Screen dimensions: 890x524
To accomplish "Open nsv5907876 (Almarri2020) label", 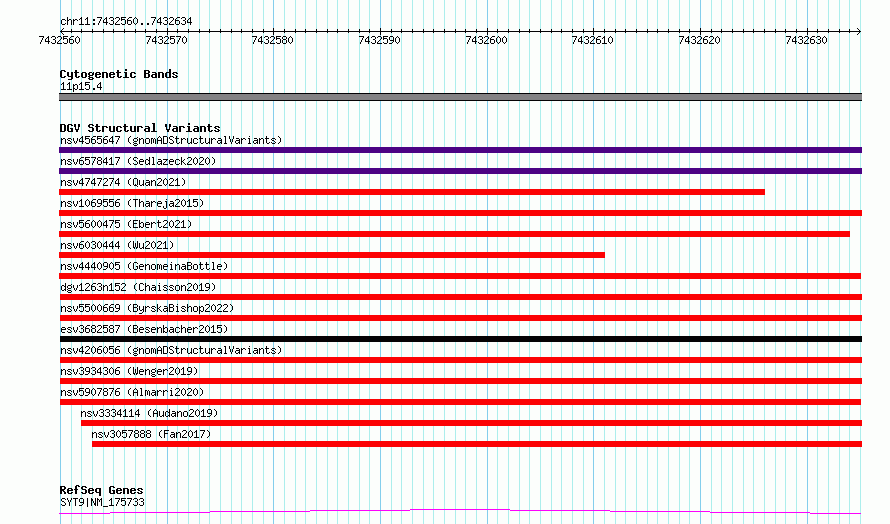I will [132, 392].
